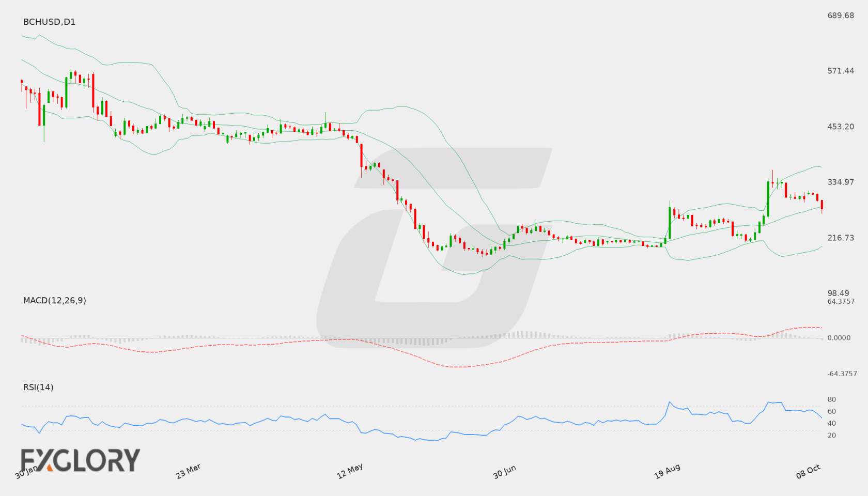Select the MACD(12,26,9) indicator label

(x=55, y=300)
